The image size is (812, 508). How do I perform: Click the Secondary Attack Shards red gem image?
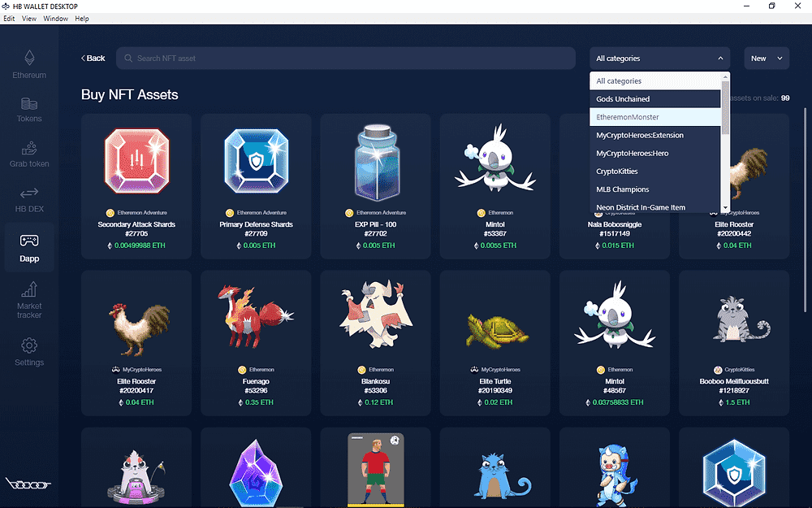pos(136,161)
